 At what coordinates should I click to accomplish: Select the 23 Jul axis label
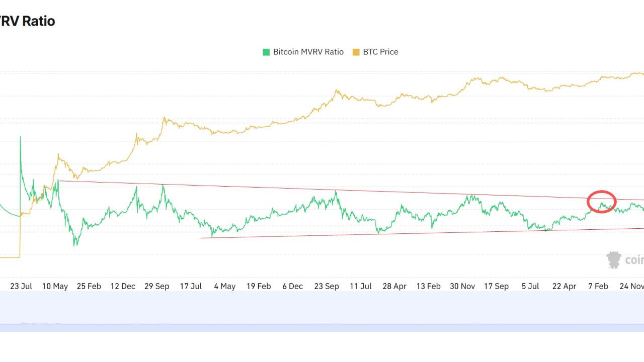[x=21, y=286]
